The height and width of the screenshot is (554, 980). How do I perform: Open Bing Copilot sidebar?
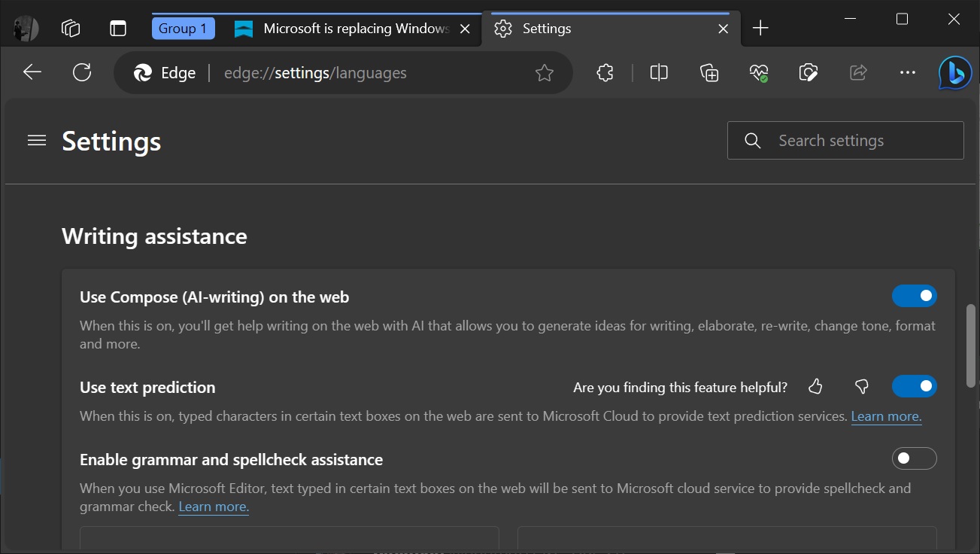click(x=954, y=72)
